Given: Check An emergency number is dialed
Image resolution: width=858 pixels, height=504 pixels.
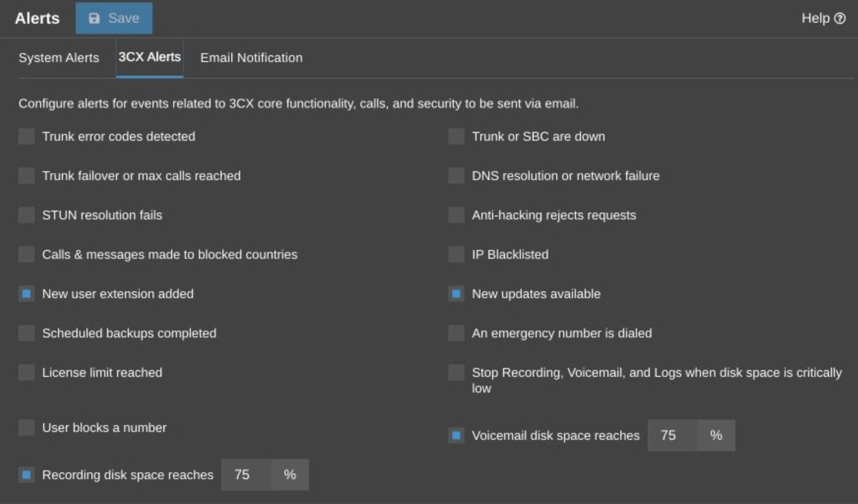Looking at the screenshot, I should click(x=456, y=333).
